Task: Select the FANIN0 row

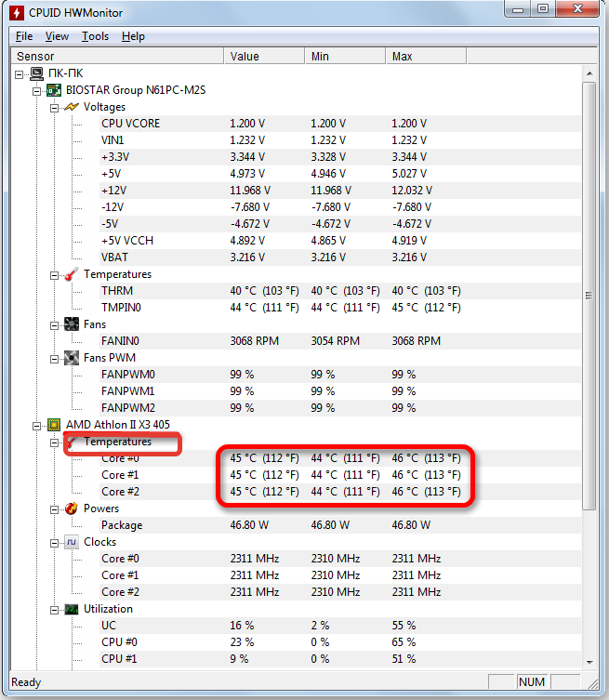Action: click(340, 341)
